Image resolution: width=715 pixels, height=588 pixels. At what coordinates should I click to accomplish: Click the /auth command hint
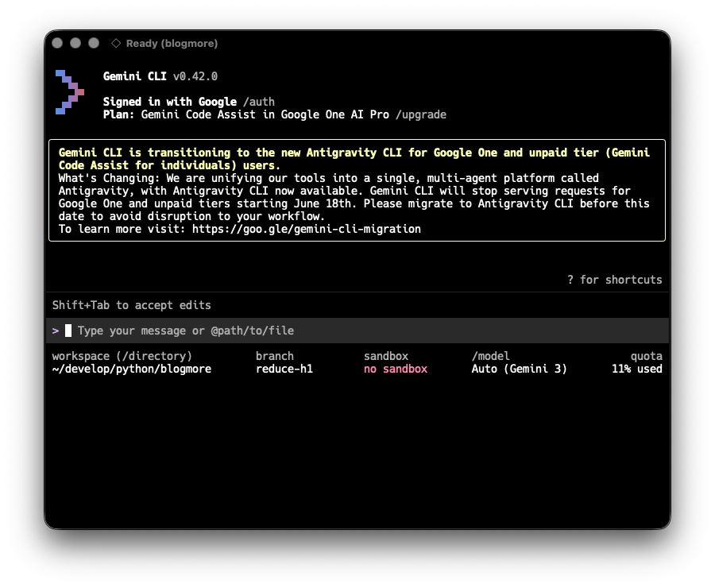point(258,102)
